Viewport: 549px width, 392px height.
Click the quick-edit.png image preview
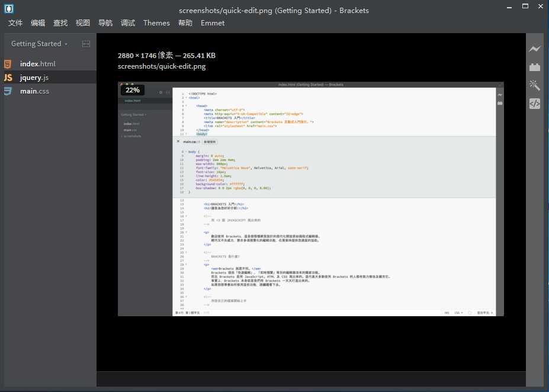310,199
